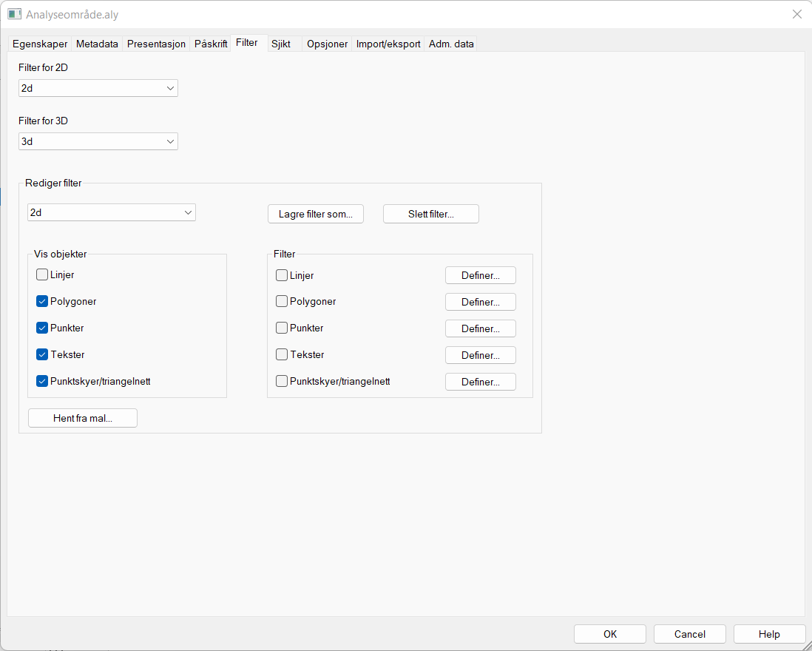Click Definer... for Polygoner filter

coord(480,302)
